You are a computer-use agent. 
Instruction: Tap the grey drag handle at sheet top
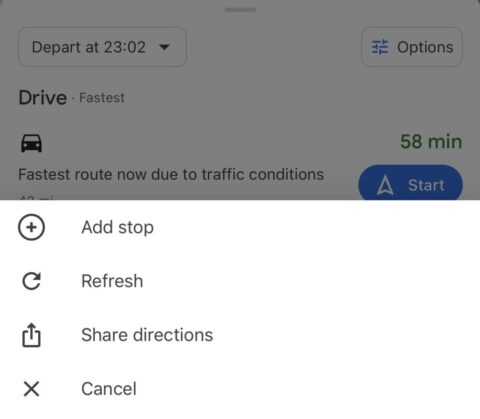[x=240, y=10]
